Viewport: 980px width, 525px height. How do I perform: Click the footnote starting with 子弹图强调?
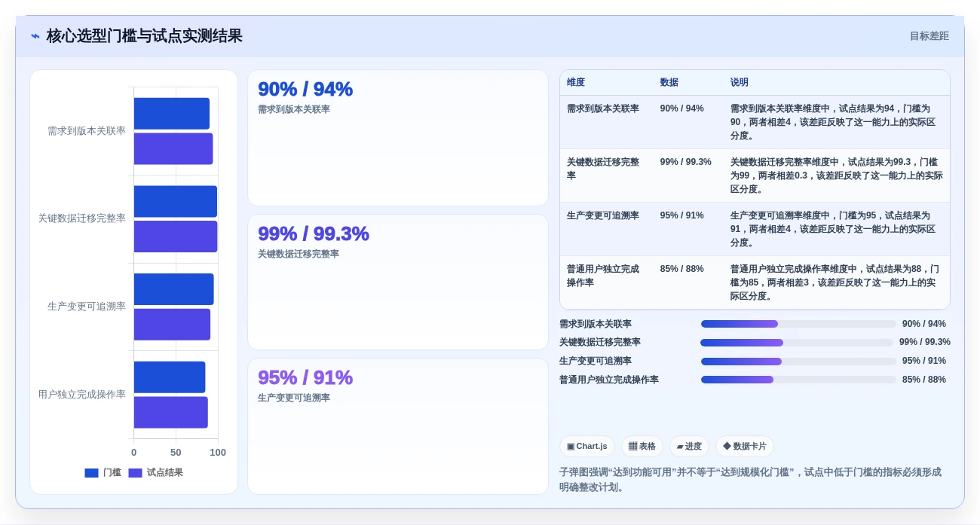click(x=750, y=480)
